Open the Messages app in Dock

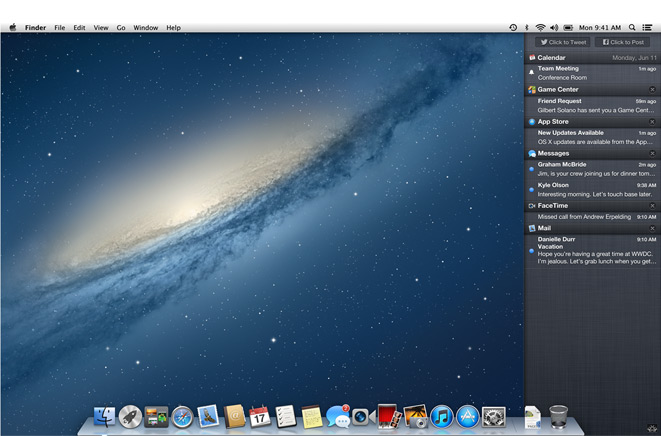[x=338, y=416]
